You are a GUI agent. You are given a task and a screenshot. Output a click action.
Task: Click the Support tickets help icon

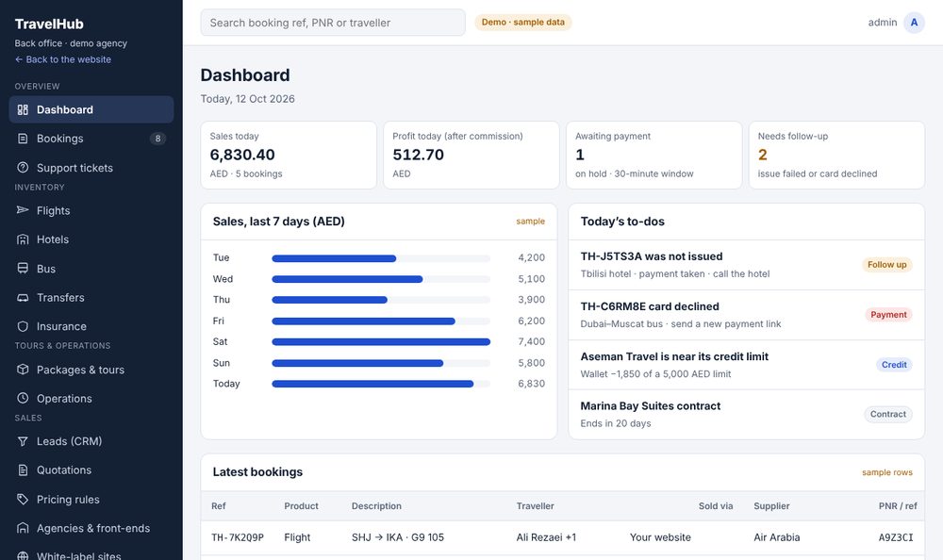pos(23,167)
